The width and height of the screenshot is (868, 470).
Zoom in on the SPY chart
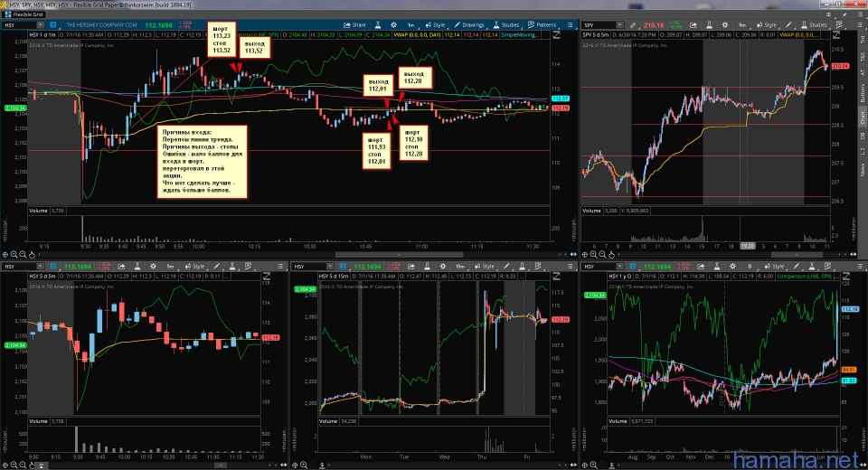(x=593, y=255)
